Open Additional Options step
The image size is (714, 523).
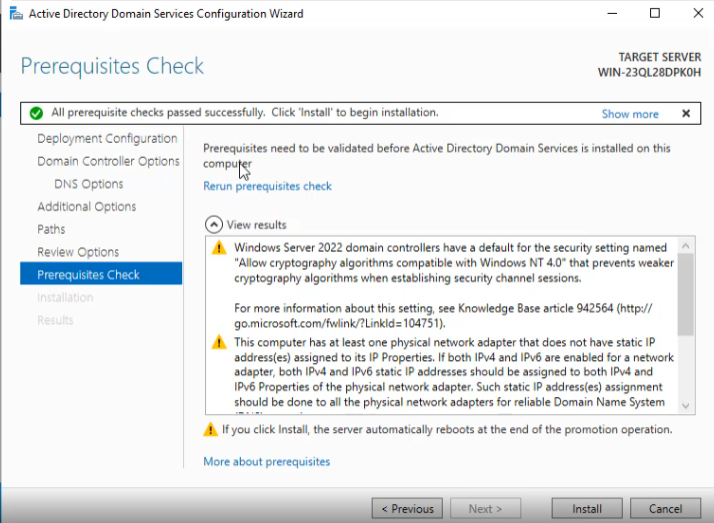coord(87,207)
